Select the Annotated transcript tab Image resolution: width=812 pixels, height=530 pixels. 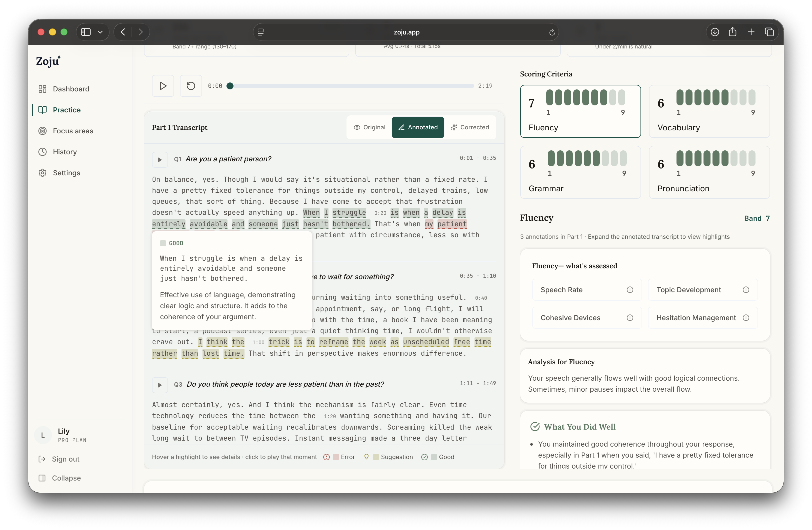click(x=418, y=127)
